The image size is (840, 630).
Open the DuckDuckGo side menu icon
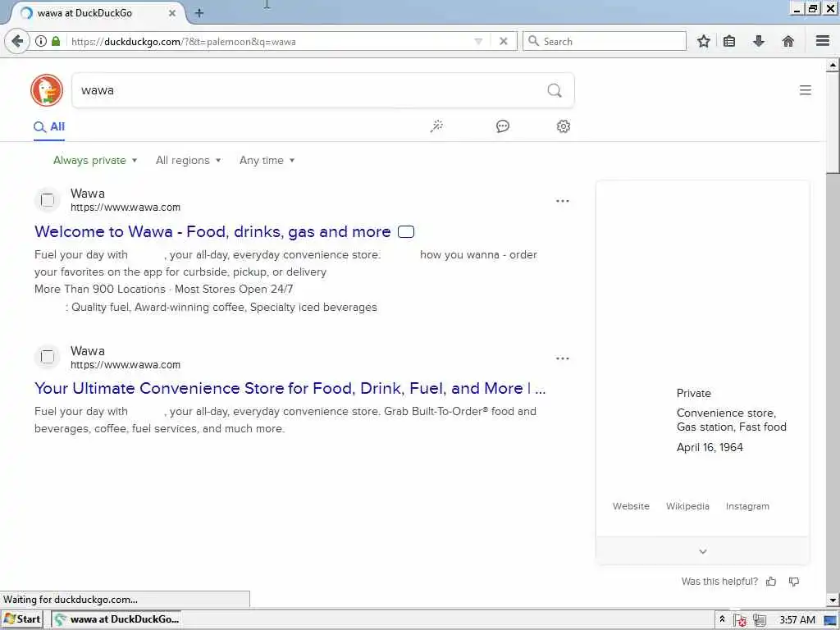[x=806, y=90]
